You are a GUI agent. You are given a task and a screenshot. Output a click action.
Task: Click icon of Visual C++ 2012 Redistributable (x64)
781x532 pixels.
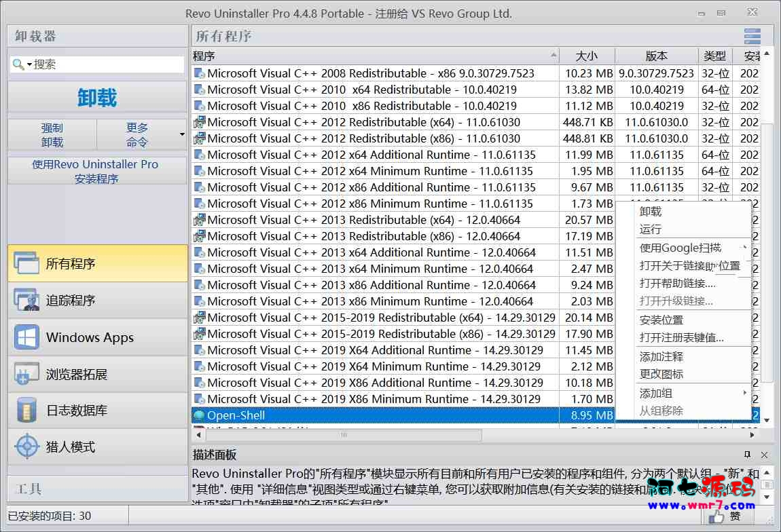coord(199,122)
